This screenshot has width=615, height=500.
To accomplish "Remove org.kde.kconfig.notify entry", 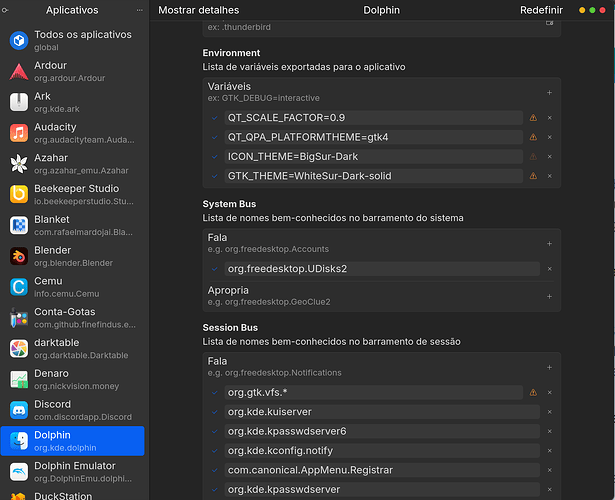I will [549, 451].
